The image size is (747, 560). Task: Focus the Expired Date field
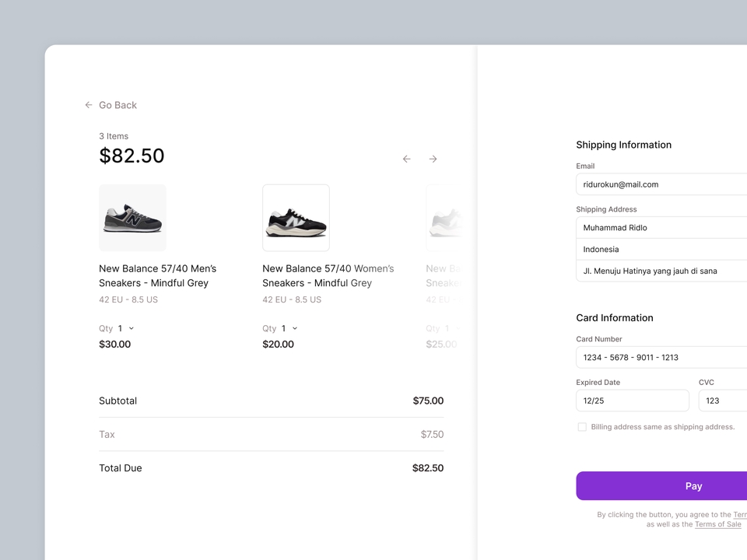(x=633, y=401)
